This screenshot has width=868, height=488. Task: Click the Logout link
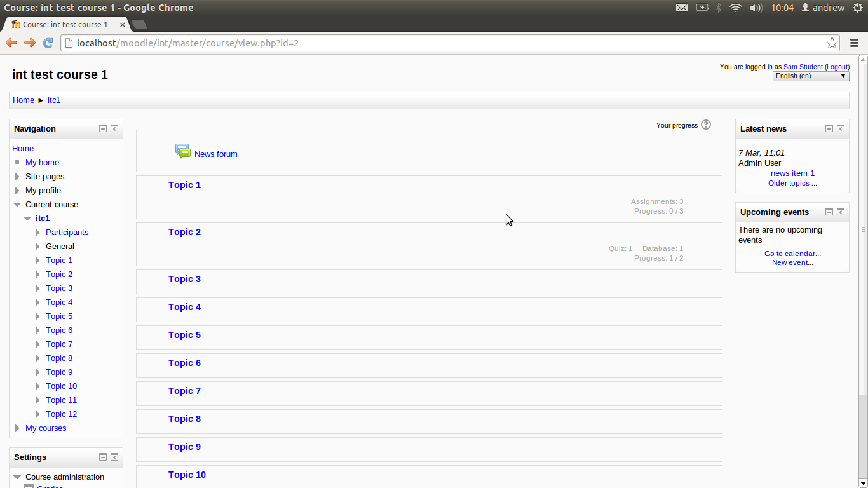coord(837,67)
